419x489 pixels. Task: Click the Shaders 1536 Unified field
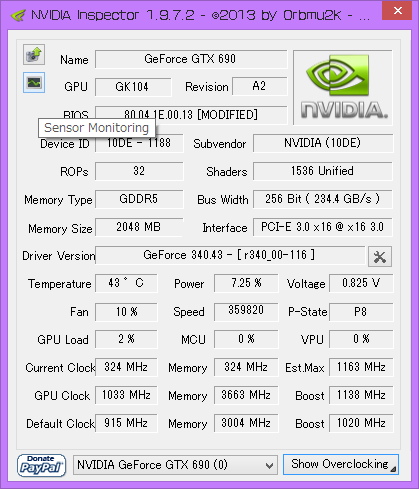[322, 171]
